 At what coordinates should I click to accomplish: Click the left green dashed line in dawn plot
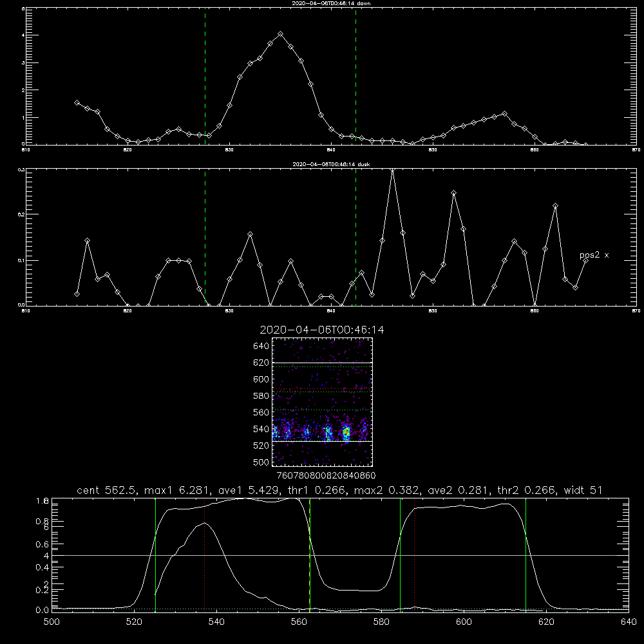[205, 77]
